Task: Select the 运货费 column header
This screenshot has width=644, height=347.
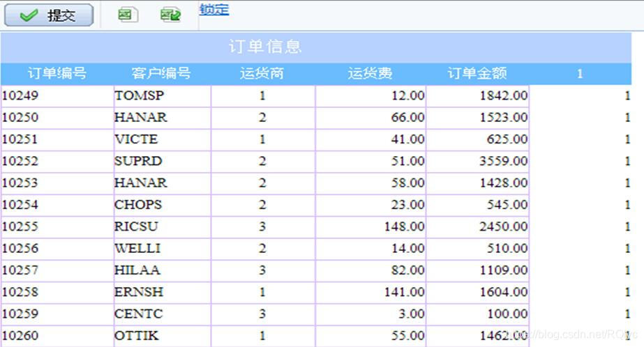Action: click(x=370, y=73)
